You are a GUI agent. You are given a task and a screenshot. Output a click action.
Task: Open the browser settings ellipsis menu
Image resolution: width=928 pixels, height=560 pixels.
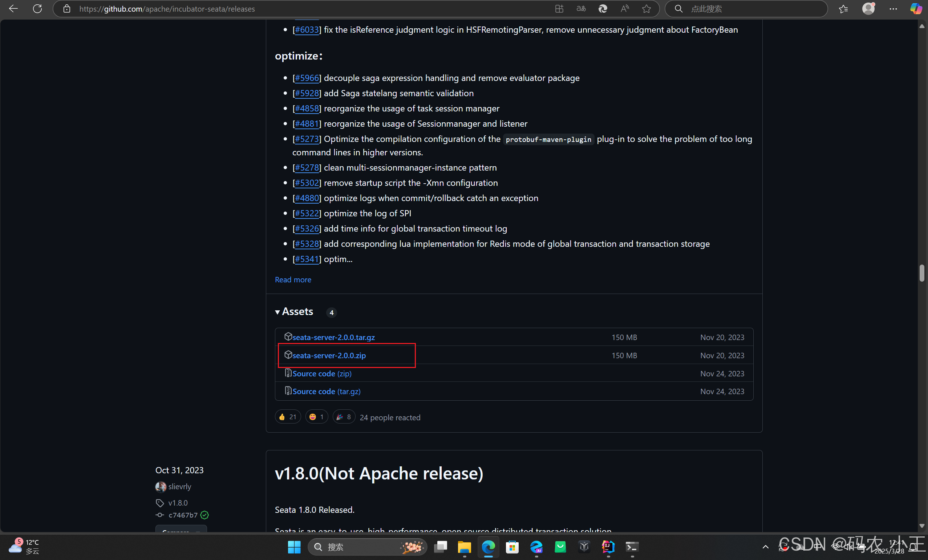click(x=893, y=9)
